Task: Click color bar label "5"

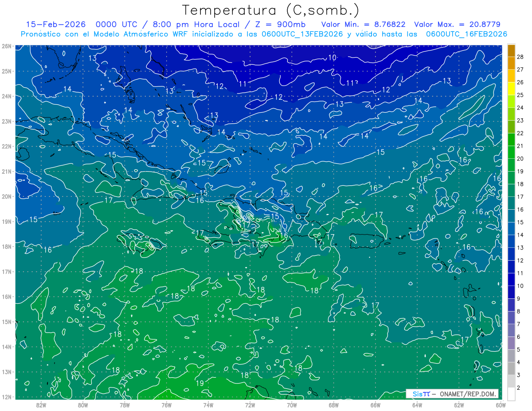Action: tap(519, 349)
